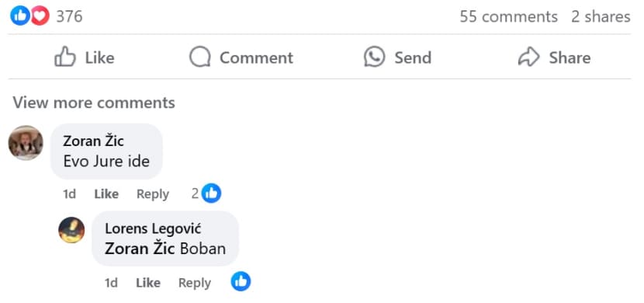Like Lorens Legović's reply
Viewport: 644px width, 303px height.
[148, 283]
